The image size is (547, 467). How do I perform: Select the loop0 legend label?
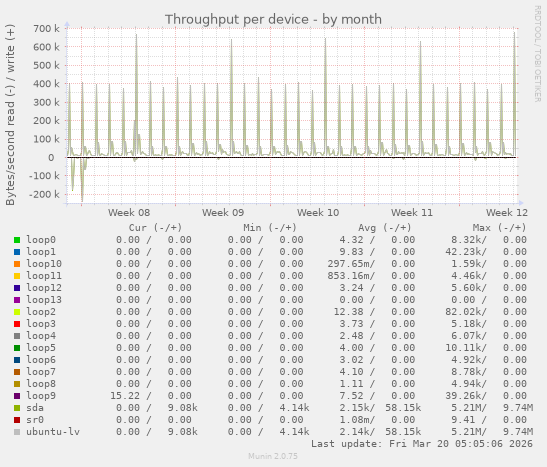click(x=41, y=240)
